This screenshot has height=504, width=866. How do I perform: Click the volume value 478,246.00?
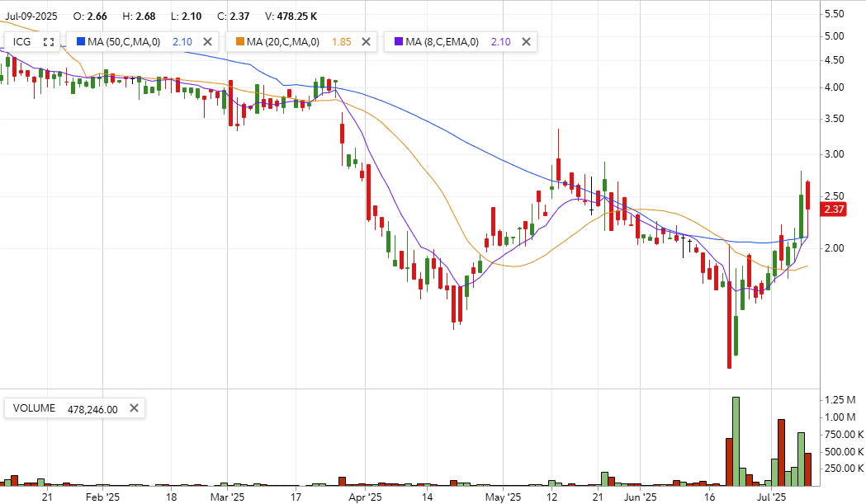coord(92,409)
